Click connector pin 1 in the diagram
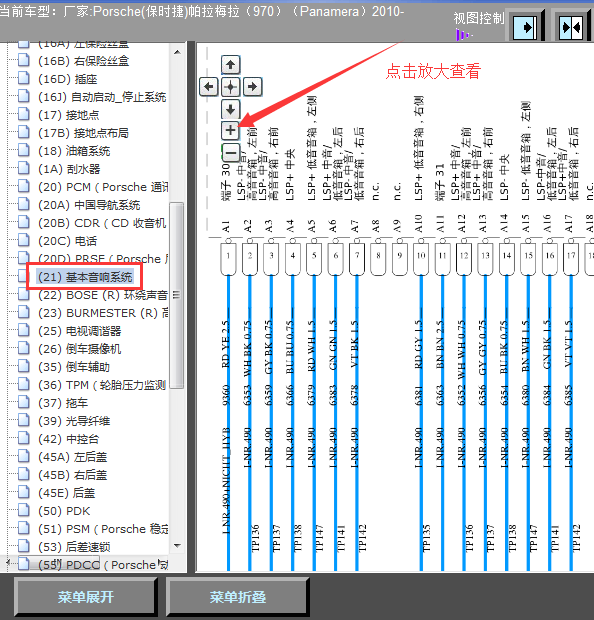Screen dimensions: 594x620 (x=228, y=259)
